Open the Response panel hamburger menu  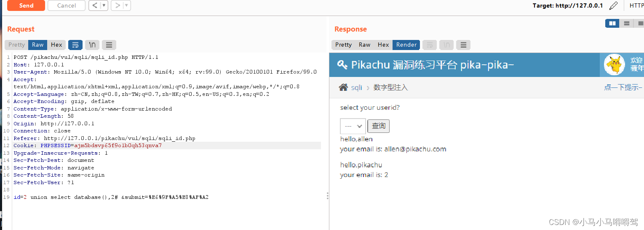click(463, 45)
